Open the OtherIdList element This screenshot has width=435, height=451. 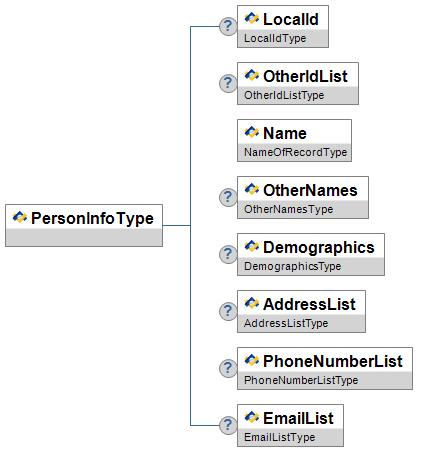click(298, 83)
